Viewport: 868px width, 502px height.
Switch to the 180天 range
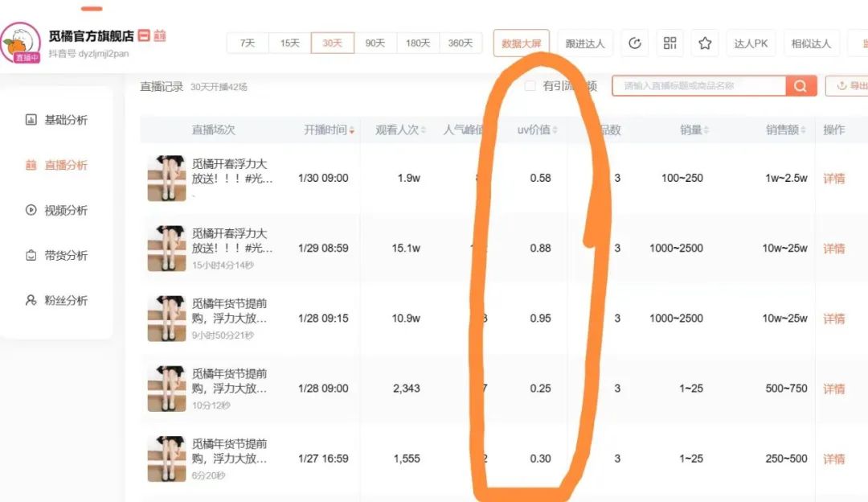(417, 43)
